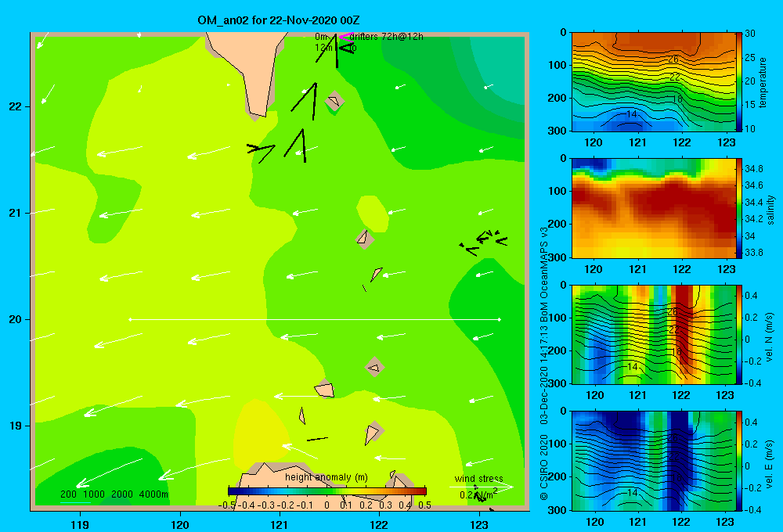Click the '0.2 N/m2' wind stress value
783x532 pixels.
click(x=478, y=494)
